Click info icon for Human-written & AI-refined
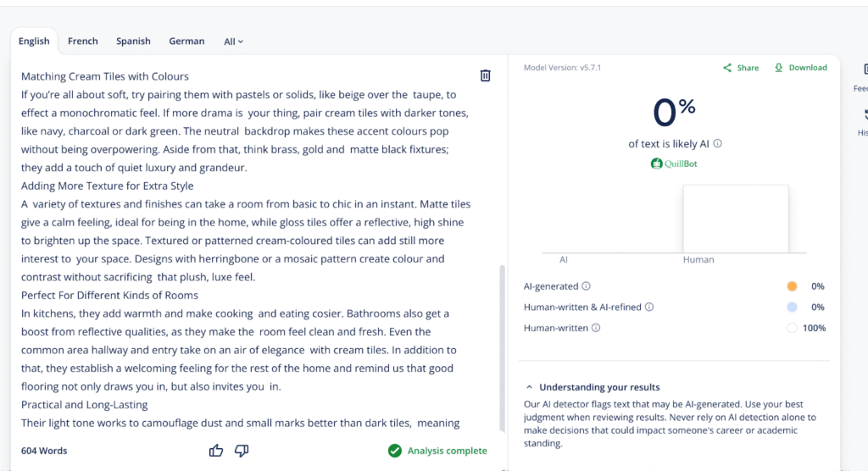The image size is (868, 471). [x=649, y=308]
